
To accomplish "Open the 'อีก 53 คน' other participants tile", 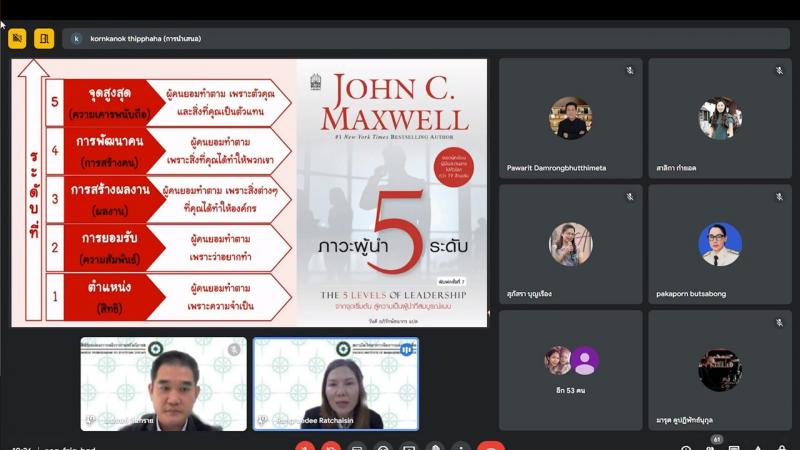I will click(570, 370).
